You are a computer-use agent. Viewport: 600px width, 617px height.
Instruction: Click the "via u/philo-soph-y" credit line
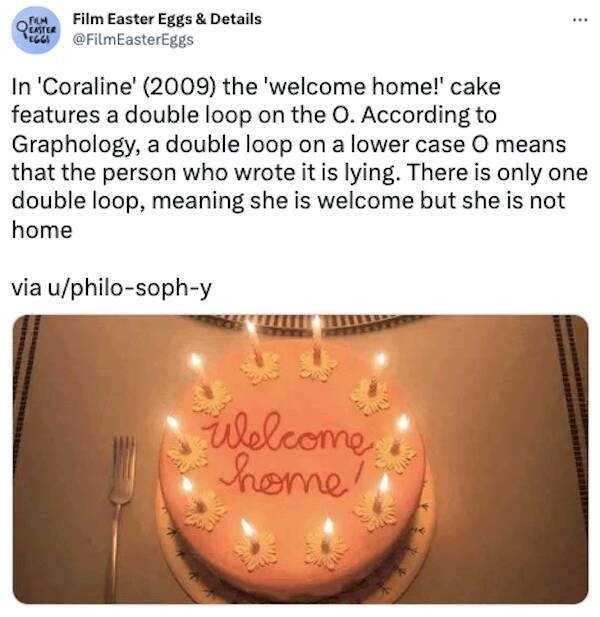click(112, 288)
